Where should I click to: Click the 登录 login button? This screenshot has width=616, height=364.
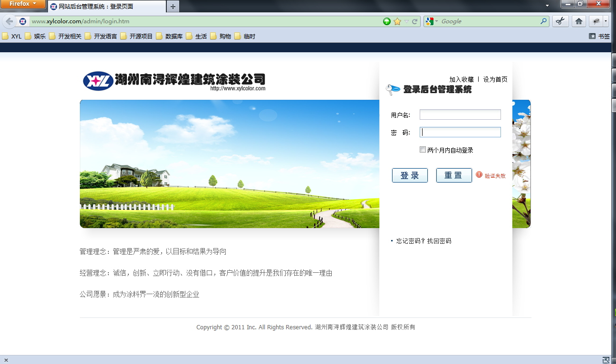coord(410,175)
